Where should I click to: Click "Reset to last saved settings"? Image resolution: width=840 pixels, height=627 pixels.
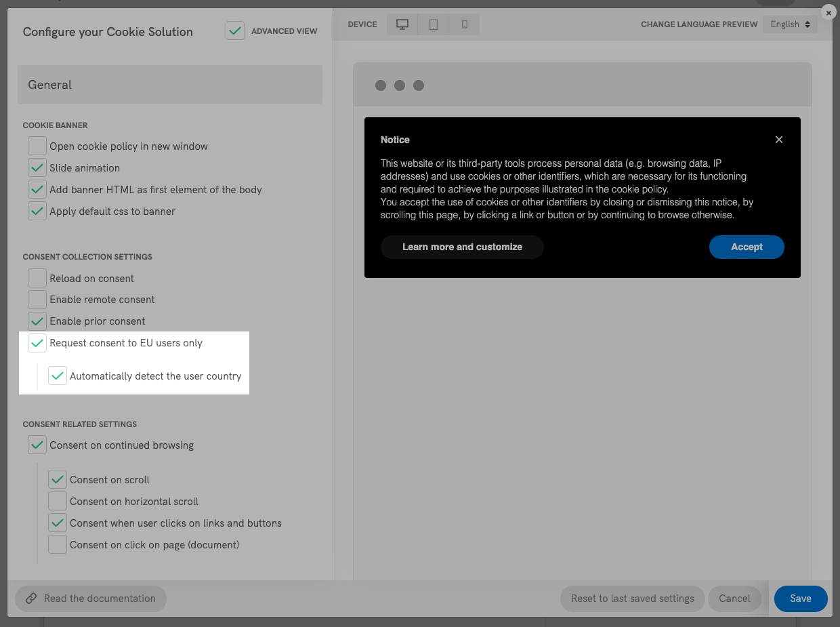tap(632, 599)
